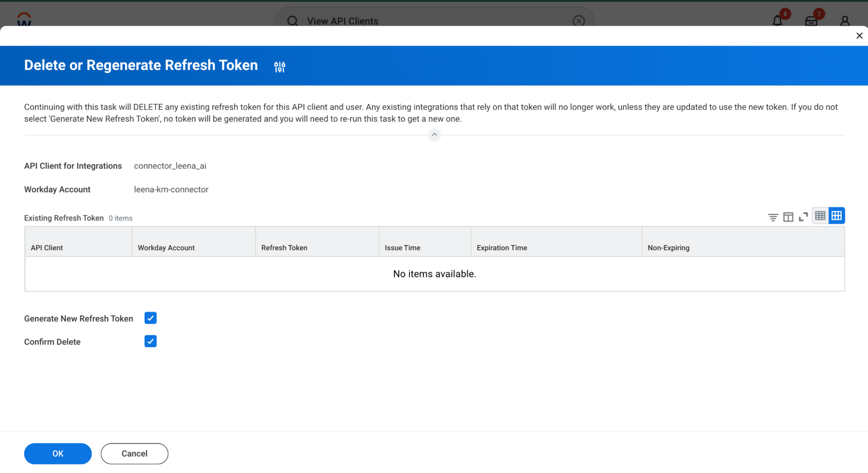The width and height of the screenshot is (868, 473).
Task: Switch to wide grid view
Action: pos(836,216)
